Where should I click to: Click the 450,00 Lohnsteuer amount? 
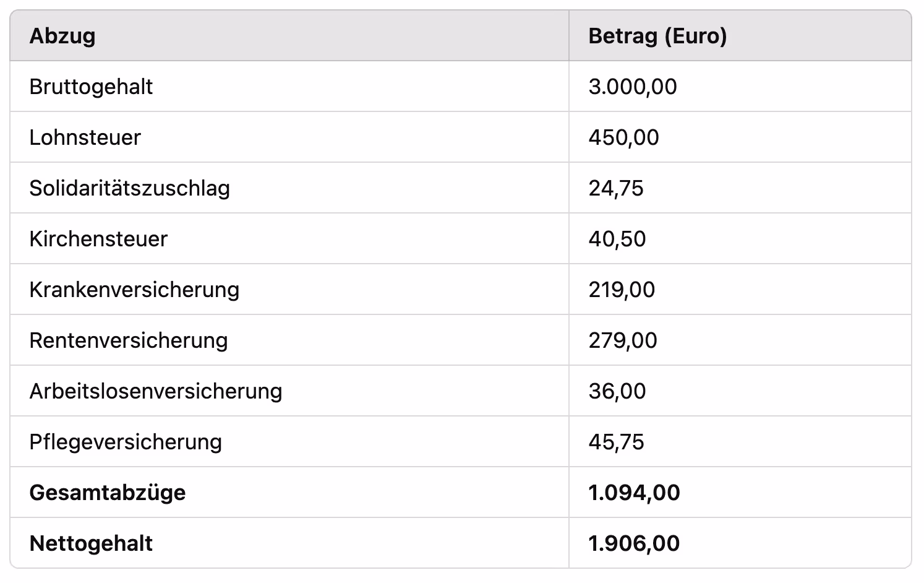click(x=623, y=137)
